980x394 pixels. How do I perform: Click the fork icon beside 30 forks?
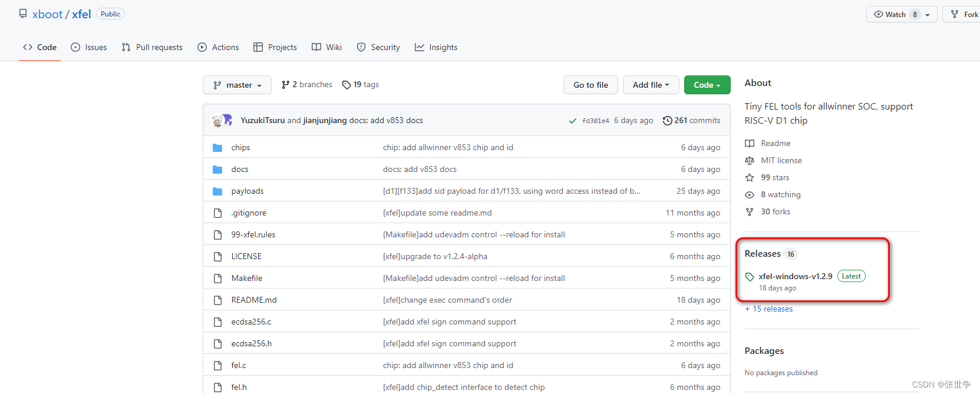coord(750,212)
